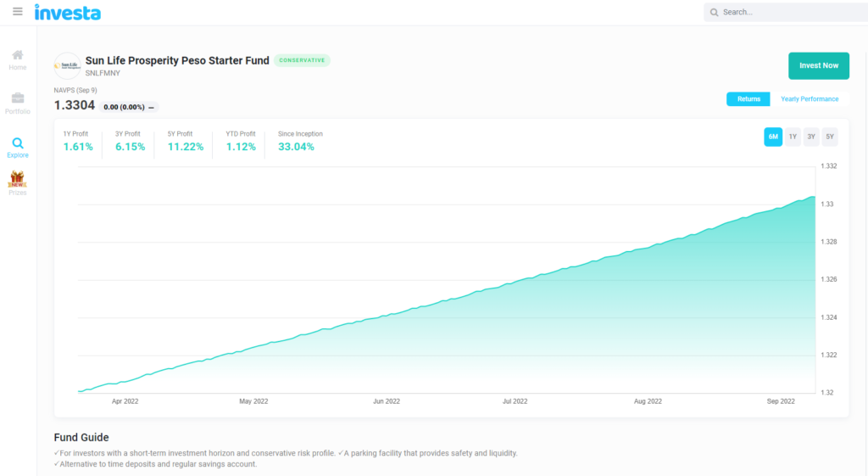Image resolution: width=868 pixels, height=476 pixels.
Task: Click Since Inception value 33.04%
Action: click(296, 147)
